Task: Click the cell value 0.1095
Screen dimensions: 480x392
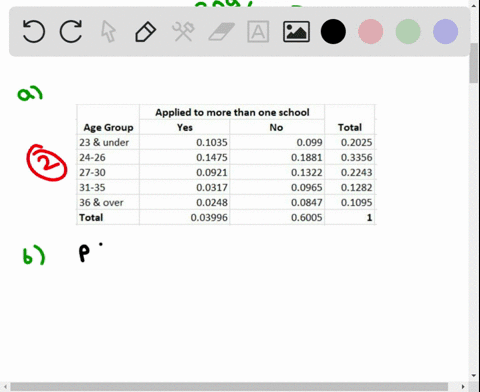Action: tap(356, 202)
